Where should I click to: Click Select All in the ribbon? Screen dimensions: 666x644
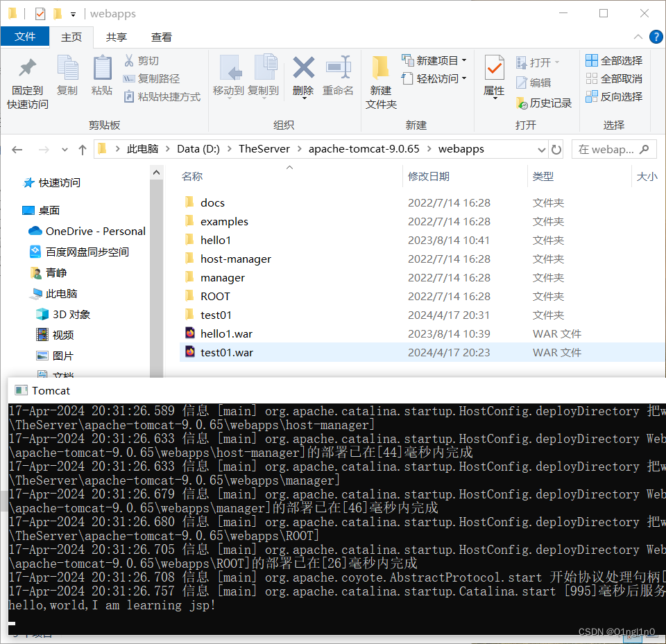tap(613, 61)
